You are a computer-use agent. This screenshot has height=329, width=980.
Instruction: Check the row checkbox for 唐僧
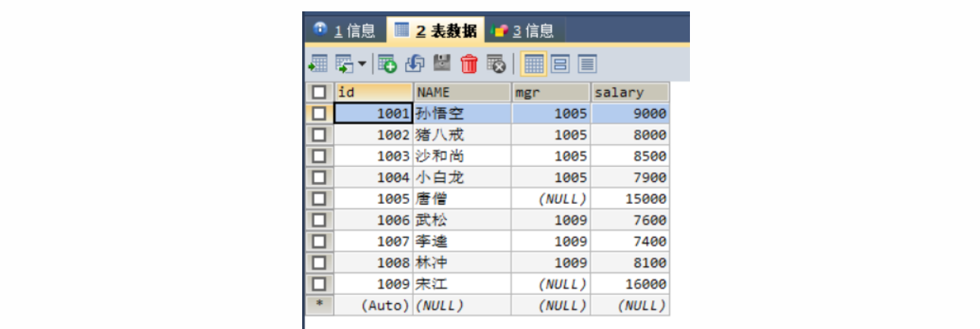[x=319, y=199]
